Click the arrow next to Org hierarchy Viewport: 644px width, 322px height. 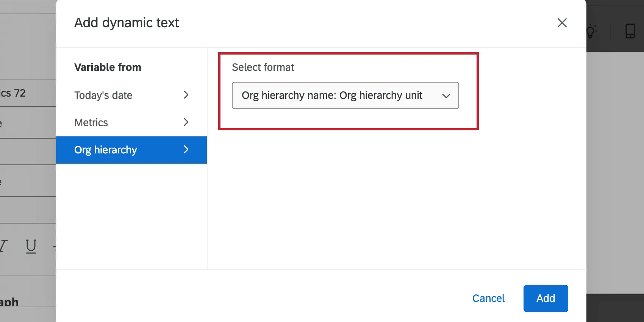186,150
